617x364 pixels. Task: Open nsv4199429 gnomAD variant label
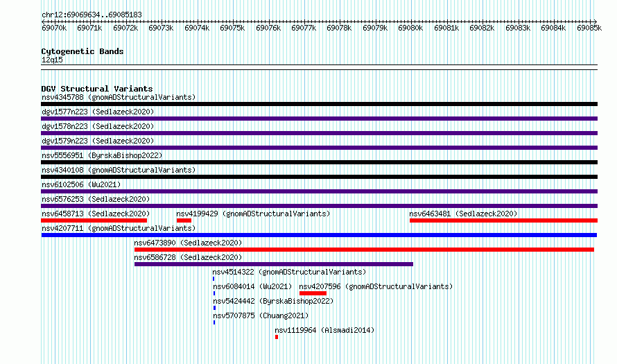point(253,214)
